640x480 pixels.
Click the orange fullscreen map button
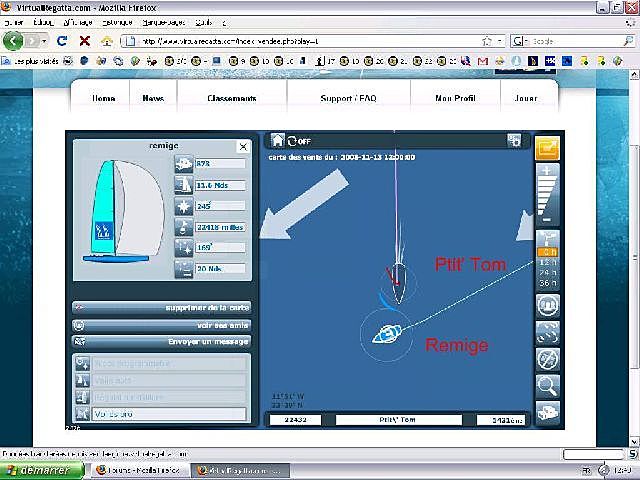(547, 149)
